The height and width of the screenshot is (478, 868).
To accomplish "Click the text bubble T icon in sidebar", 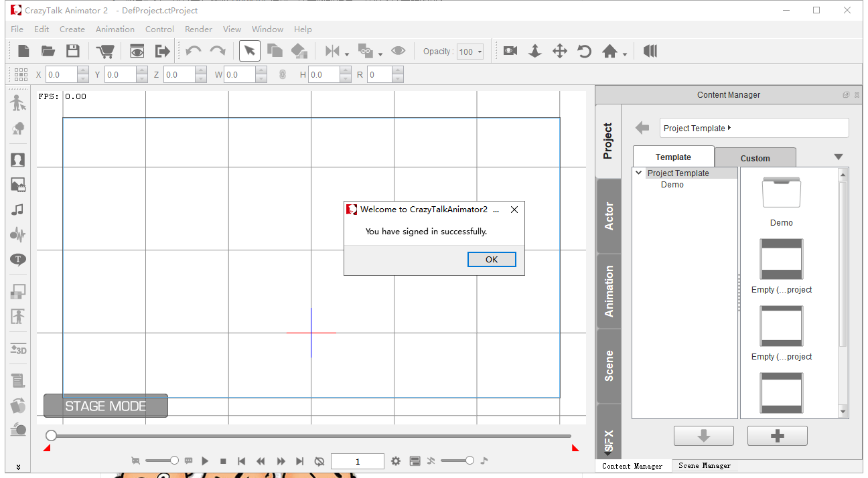I will pos(18,259).
